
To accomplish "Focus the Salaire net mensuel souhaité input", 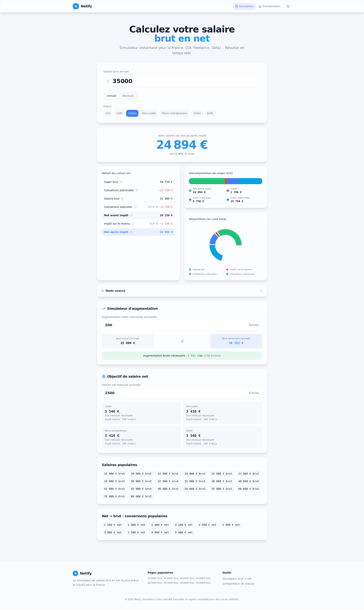I will tap(182, 393).
